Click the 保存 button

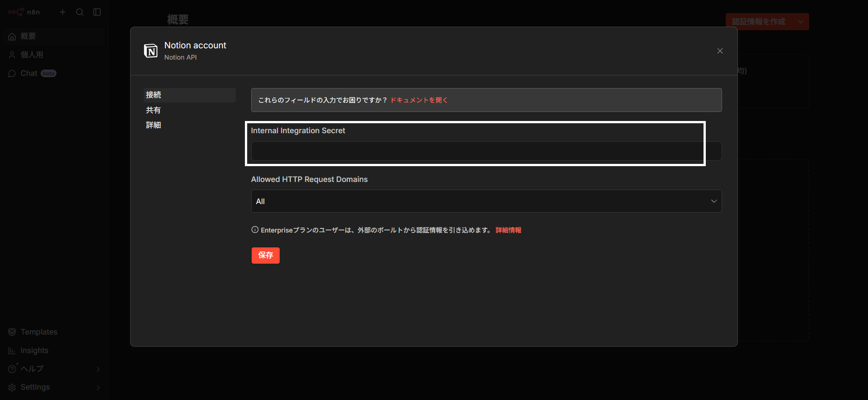pyautogui.click(x=266, y=256)
